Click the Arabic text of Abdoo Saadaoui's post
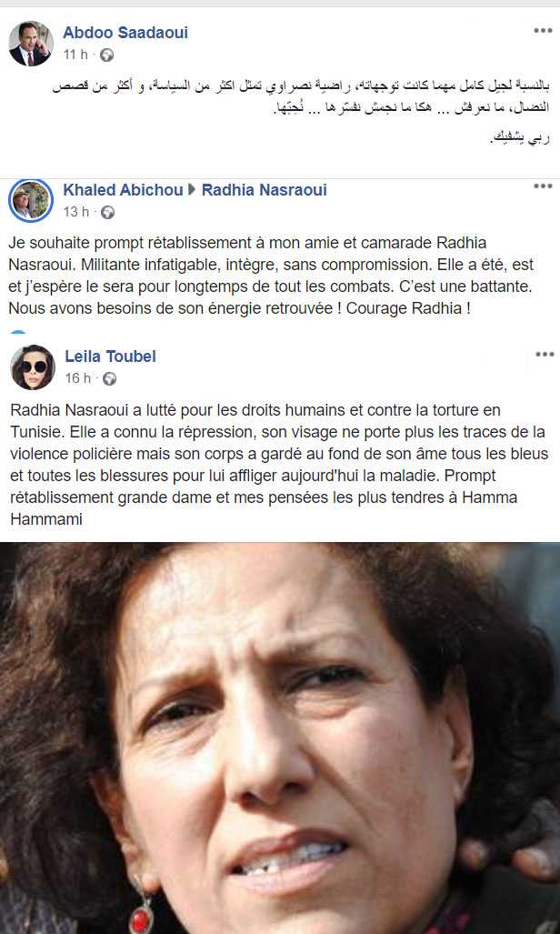This screenshot has width=560, height=934. click(300, 113)
